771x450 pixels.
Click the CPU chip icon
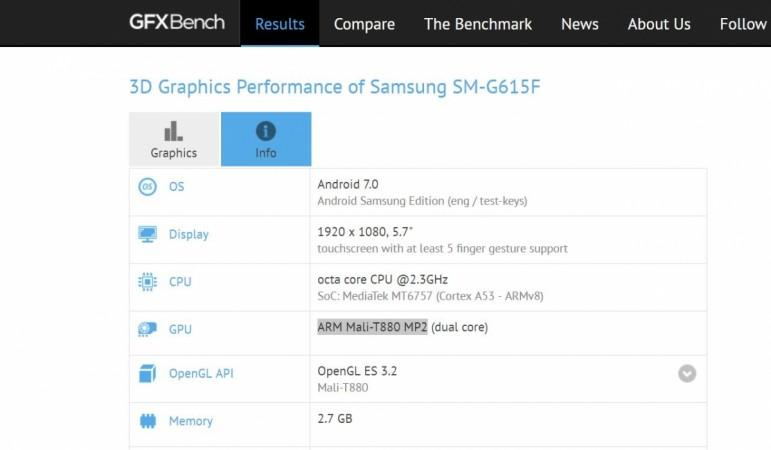(x=147, y=282)
